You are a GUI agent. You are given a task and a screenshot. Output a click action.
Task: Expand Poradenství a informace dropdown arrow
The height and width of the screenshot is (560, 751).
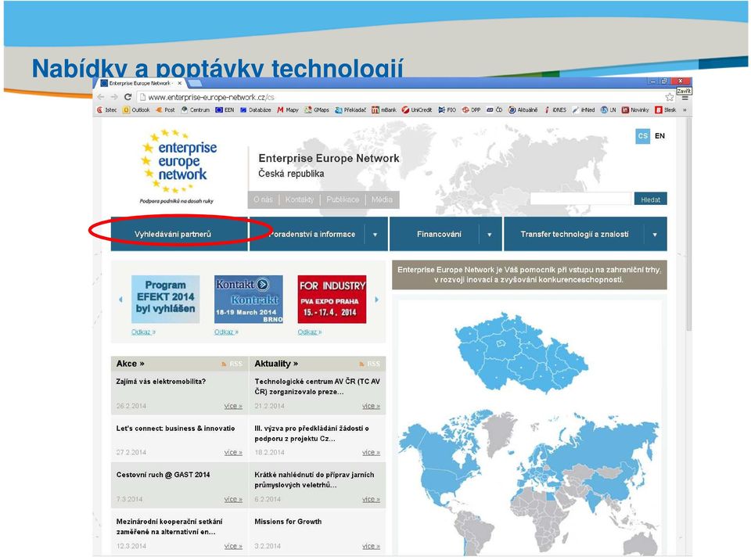pos(375,235)
